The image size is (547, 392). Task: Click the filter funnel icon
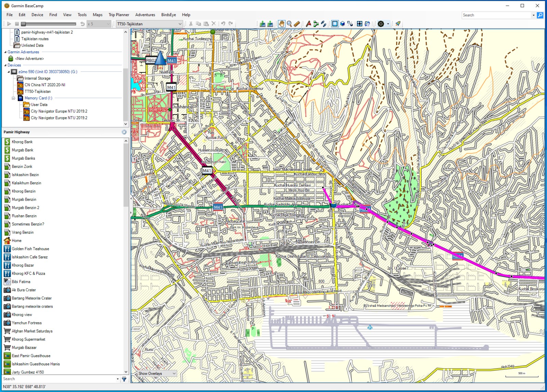point(124,379)
